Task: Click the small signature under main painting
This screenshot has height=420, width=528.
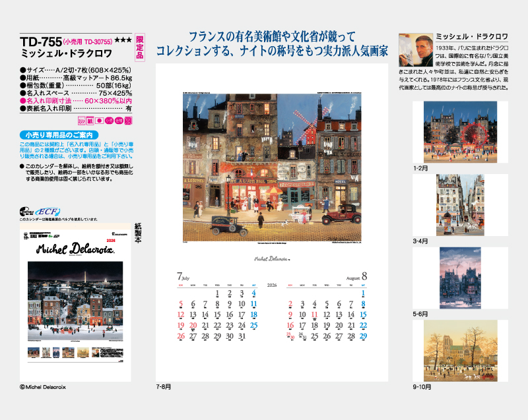Action: (x=272, y=258)
